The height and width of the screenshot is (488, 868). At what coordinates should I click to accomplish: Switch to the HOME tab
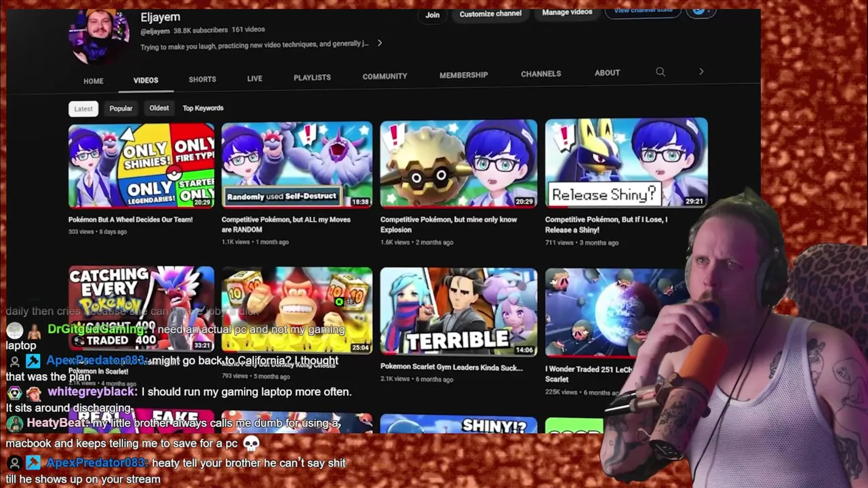[x=94, y=81]
